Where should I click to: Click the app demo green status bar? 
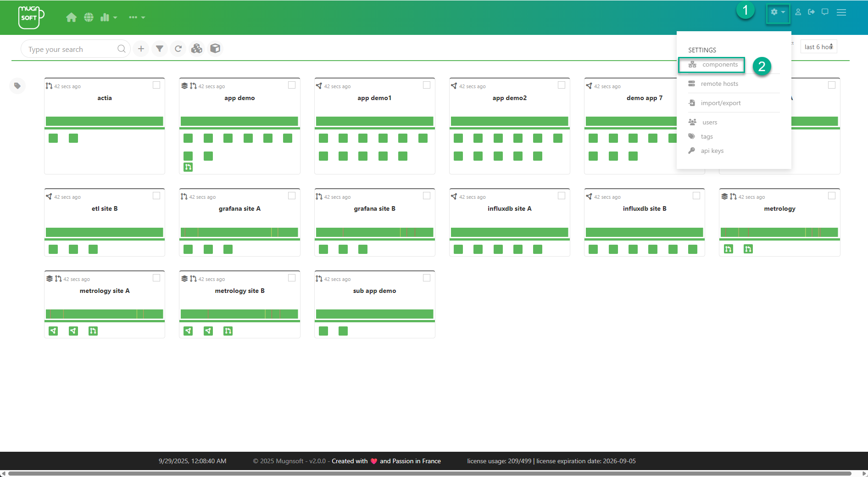point(239,121)
